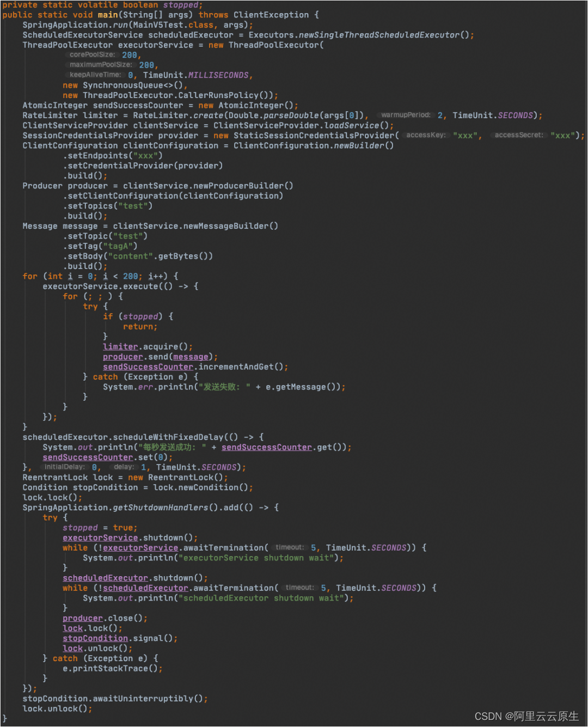Click the 'scheduledExecutor.shutdown();' line
The image size is (588, 727).
[135, 578]
